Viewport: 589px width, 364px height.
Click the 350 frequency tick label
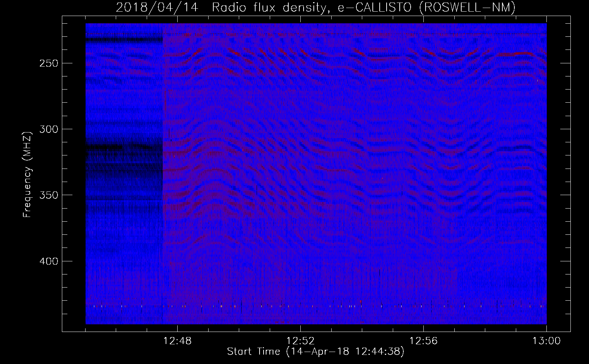pos(48,195)
